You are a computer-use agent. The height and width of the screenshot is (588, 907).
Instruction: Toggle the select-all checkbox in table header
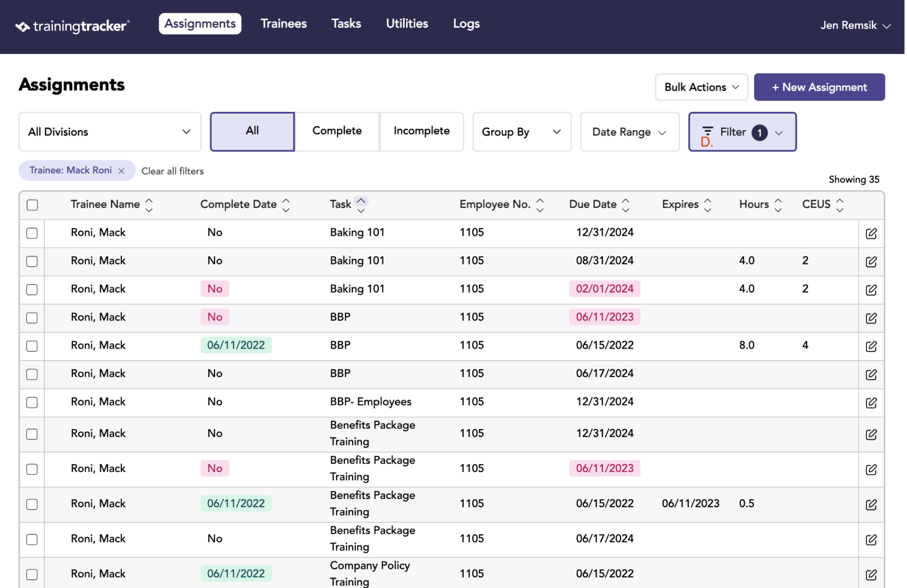point(32,205)
